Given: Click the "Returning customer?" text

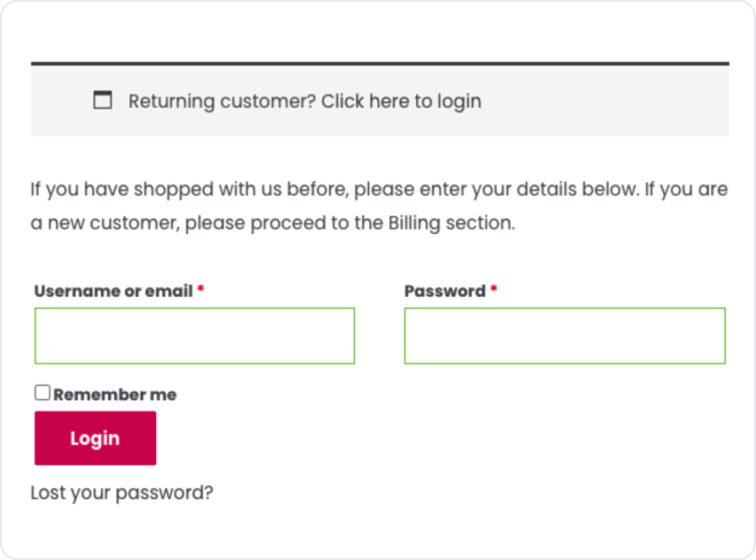Looking at the screenshot, I should pos(222,101).
